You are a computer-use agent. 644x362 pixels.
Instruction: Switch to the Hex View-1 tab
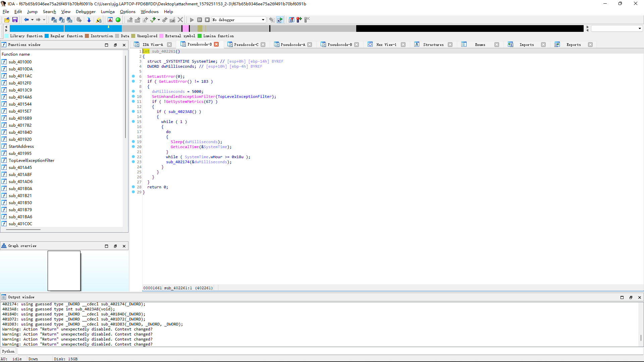[386, 45]
